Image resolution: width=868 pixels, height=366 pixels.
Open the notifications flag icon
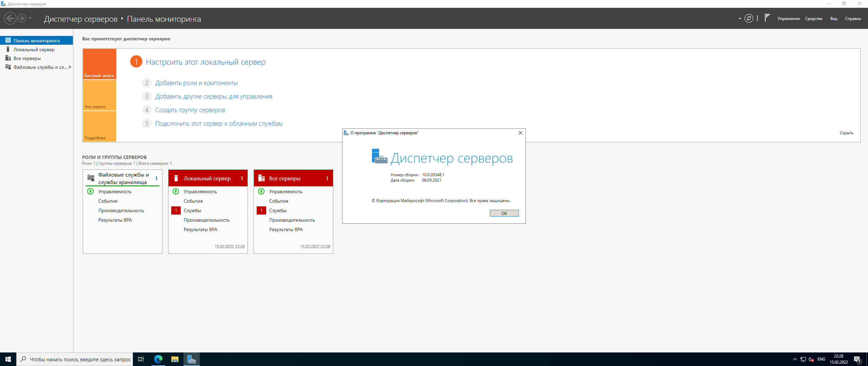point(767,18)
